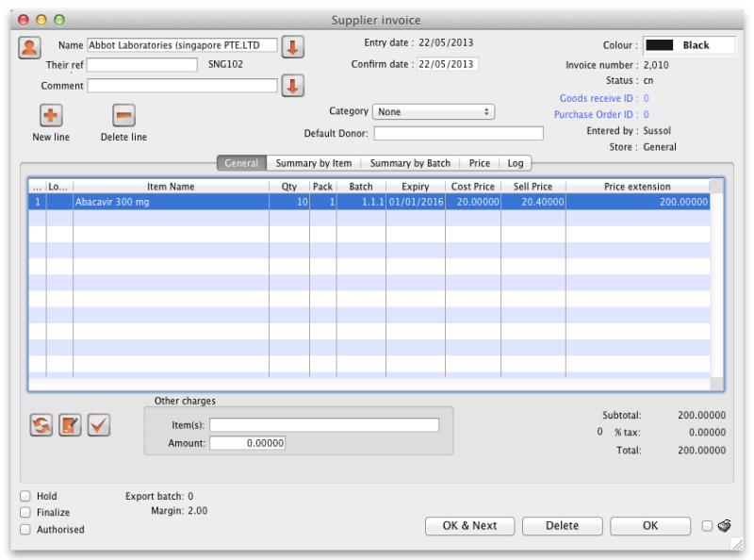Tick the Finalize checkbox

(25, 513)
